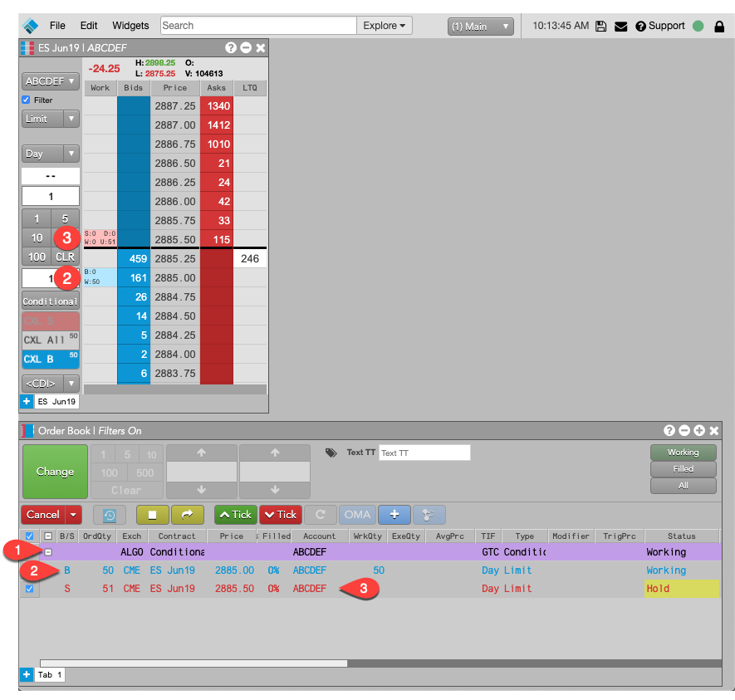Click the second up arrow stepper
The width and height of the screenshot is (735, 700).
pos(275,453)
